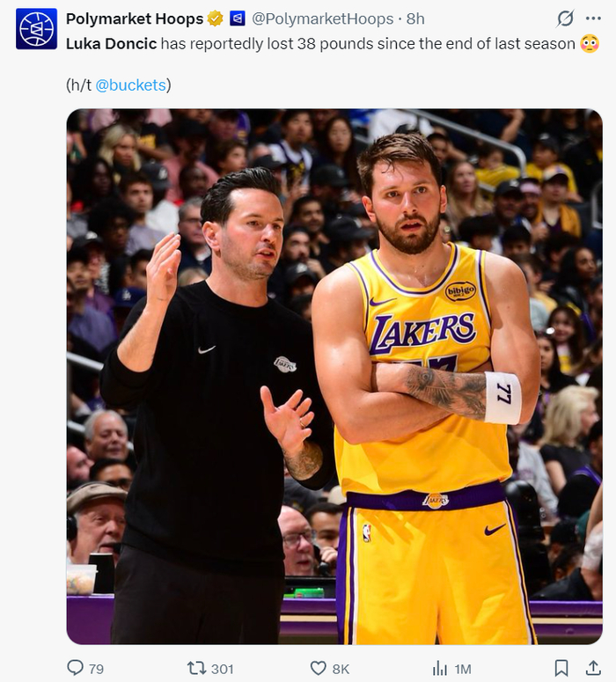Open the three-dot more options menu
The image size is (616, 682).
pyautogui.click(x=593, y=18)
